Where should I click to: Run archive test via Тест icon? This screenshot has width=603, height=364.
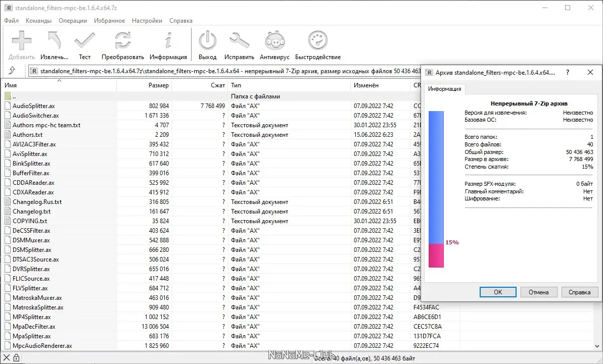coord(84,40)
